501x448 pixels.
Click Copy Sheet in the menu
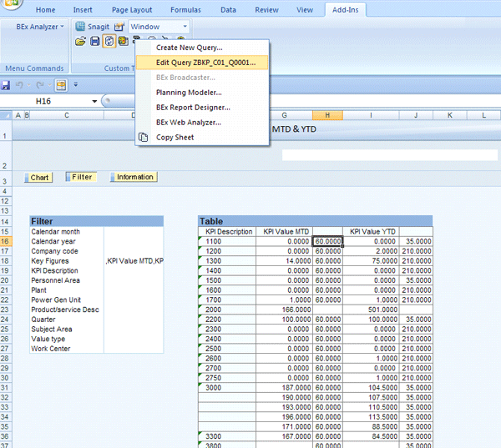click(x=175, y=138)
